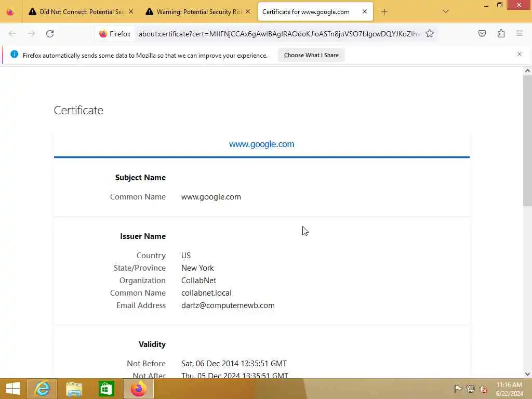Click the info icon in notification bar
532x399 pixels.
point(14,54)
